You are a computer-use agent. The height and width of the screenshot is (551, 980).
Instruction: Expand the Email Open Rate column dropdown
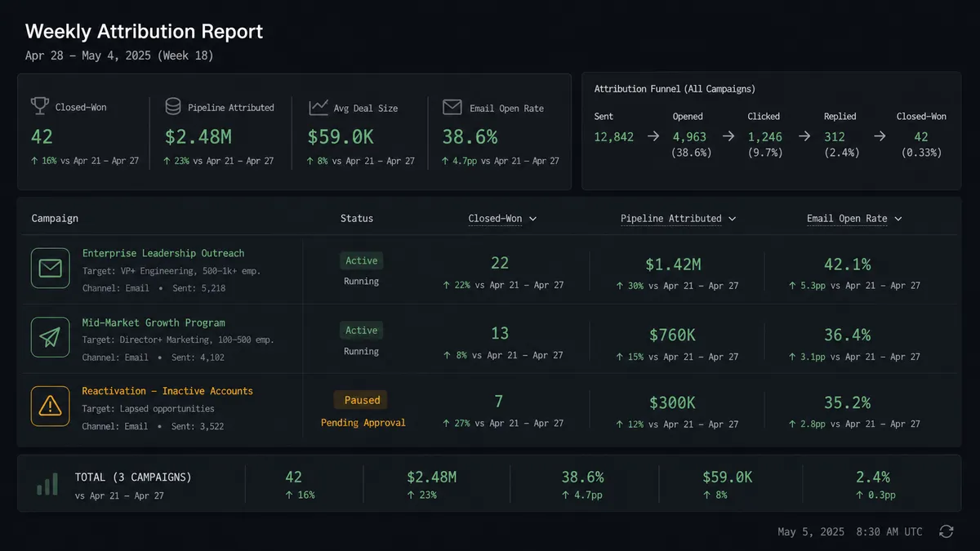(854, 219)
